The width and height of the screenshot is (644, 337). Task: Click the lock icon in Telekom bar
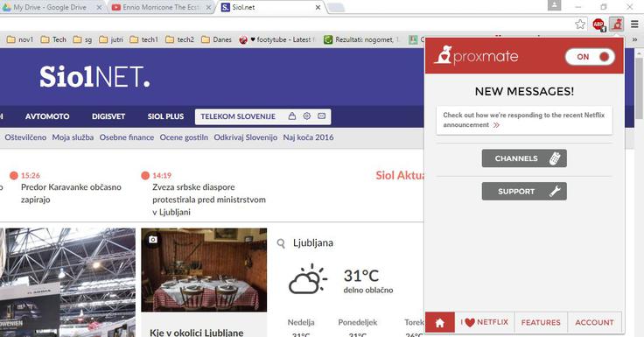[x=292, y=116]
